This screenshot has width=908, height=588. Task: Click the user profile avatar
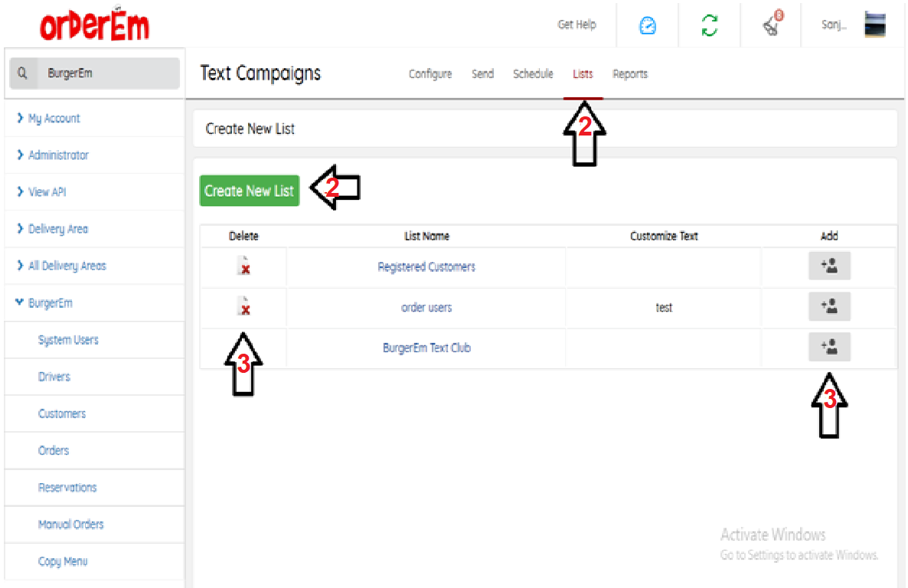coord(875,25)
